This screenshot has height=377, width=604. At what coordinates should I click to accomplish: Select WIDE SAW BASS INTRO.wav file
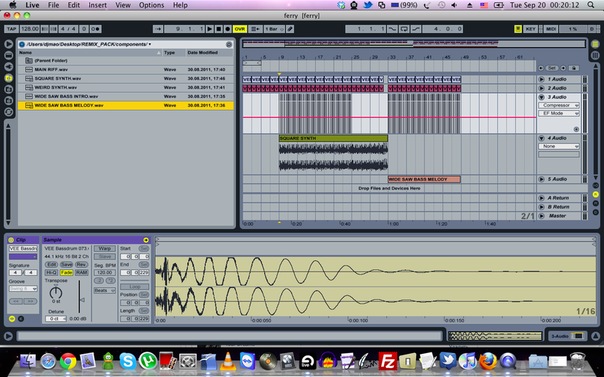126,96
